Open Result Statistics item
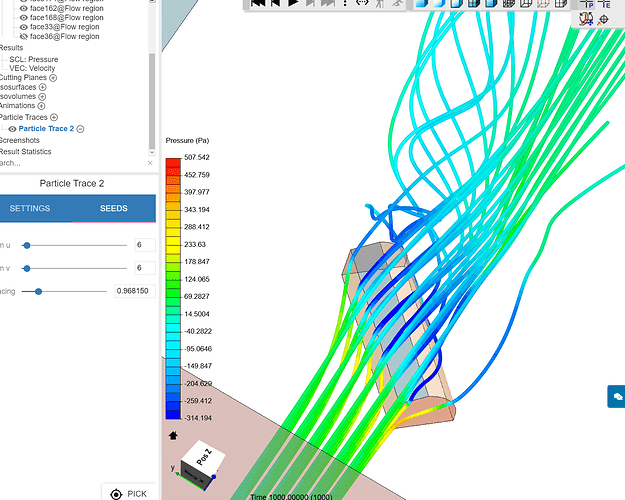 coord(25,151)
